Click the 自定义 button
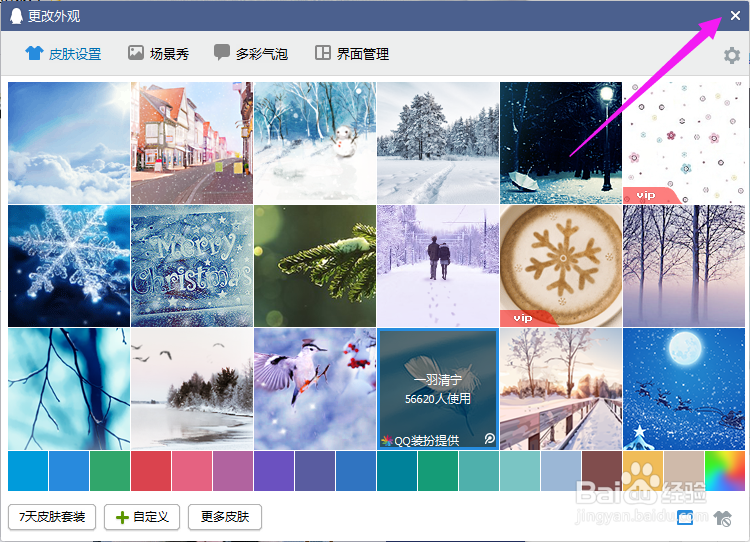Screen dimensions: 750x542 142,517
